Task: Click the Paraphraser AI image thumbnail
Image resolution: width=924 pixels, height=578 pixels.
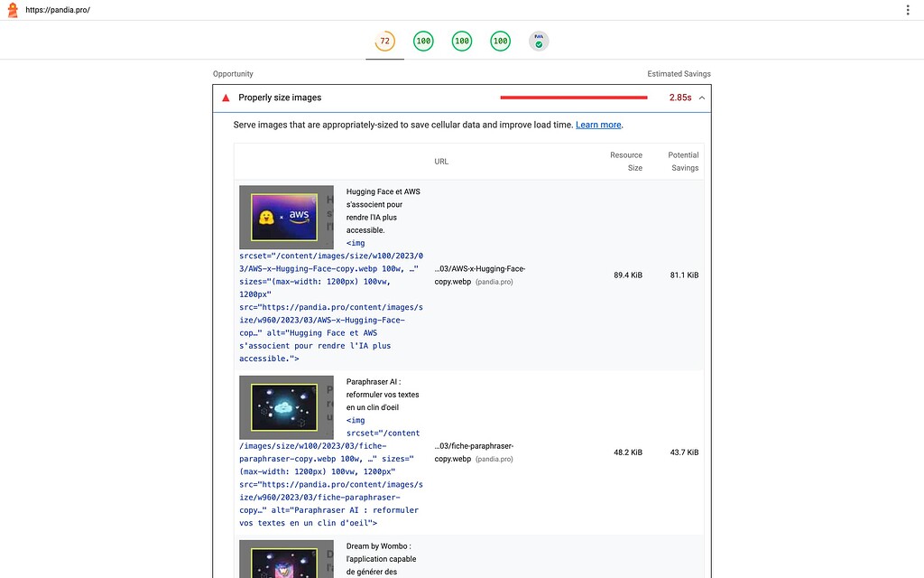Action: [x=286, y=406]
